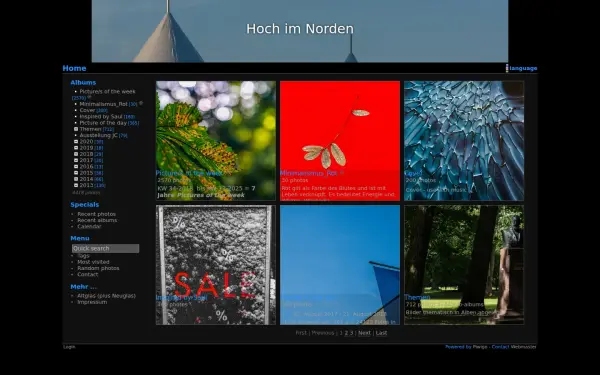Open the 2019 album link
Viewport: 600px width, 375px height.
pos(86,148)
